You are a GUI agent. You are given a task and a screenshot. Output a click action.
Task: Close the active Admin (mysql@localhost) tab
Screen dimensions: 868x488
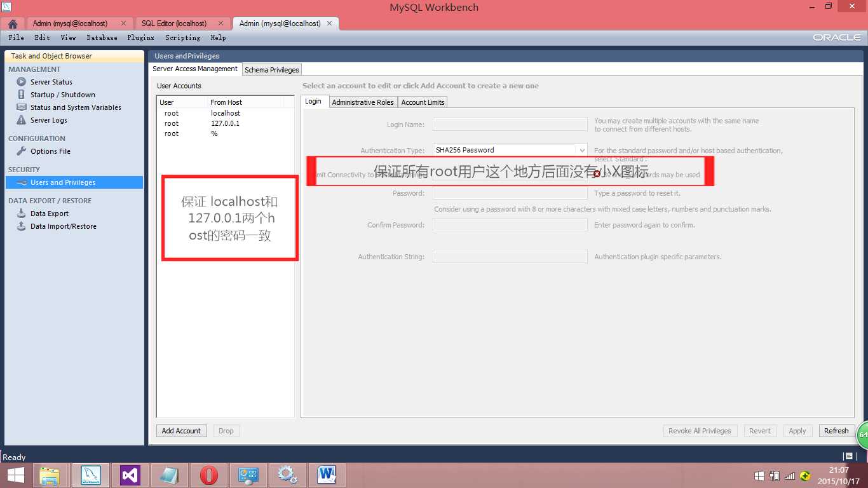click(x=329, y=24)
